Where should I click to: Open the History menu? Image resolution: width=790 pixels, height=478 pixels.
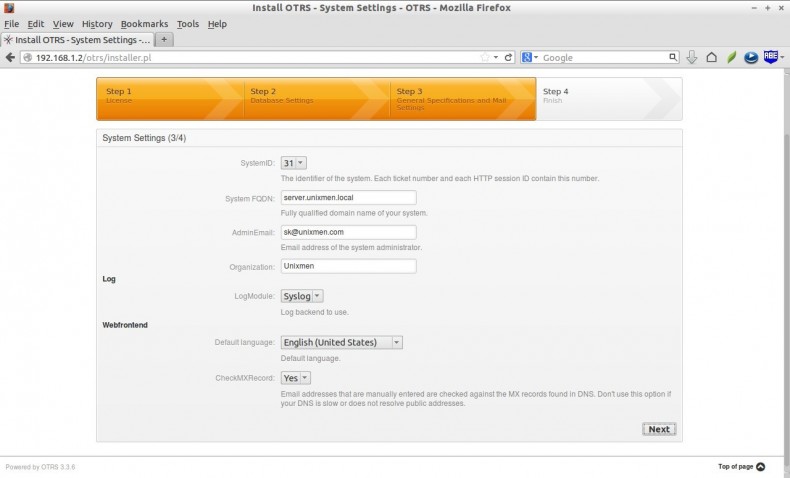click(97, 24)
